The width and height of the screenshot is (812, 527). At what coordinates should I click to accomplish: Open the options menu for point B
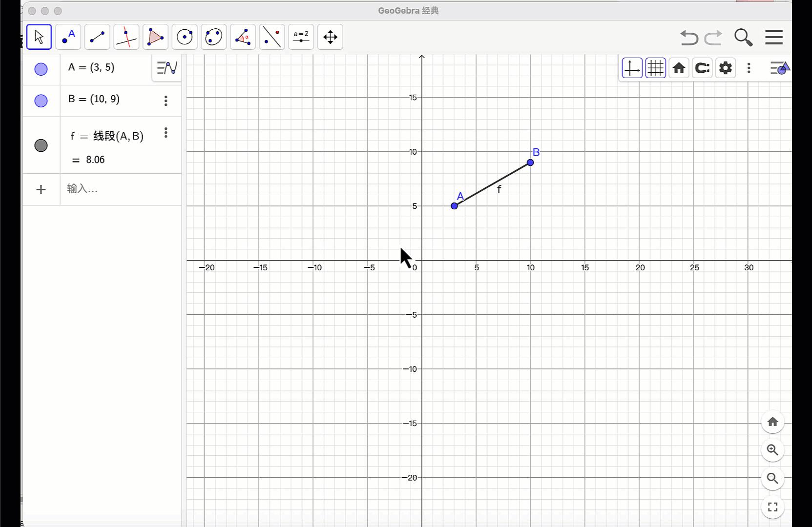166,101
